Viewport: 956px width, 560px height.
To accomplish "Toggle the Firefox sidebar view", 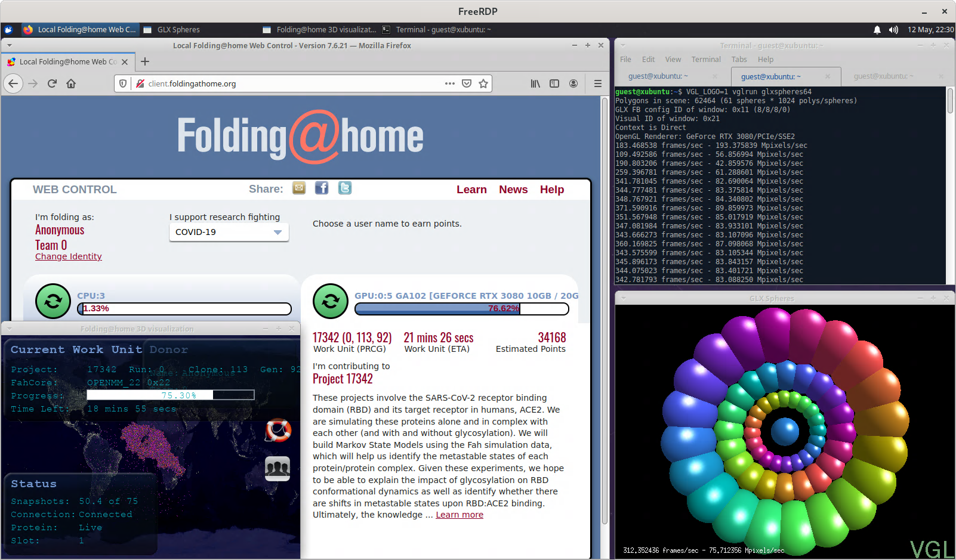I will pyautogui.click(x=554, y=83).
